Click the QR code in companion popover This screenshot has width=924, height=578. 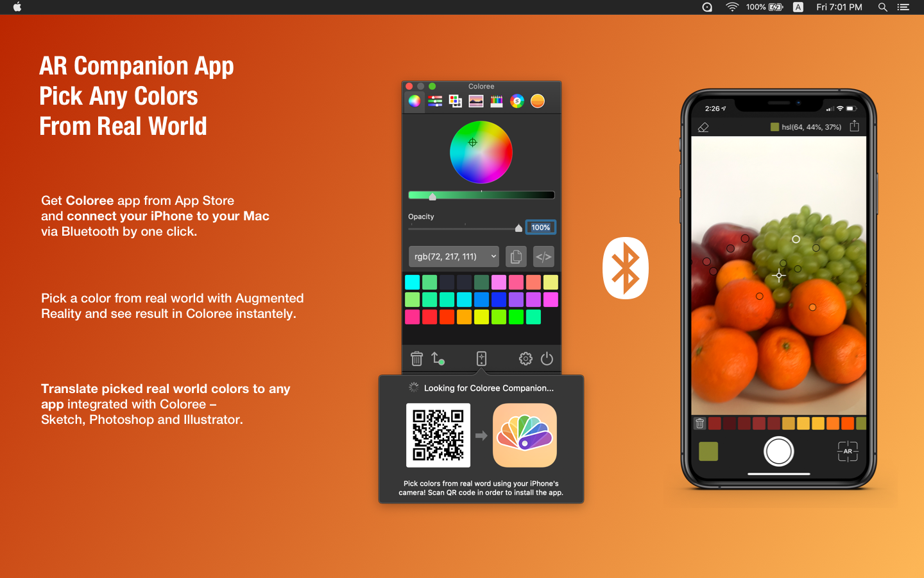point(438,435)
